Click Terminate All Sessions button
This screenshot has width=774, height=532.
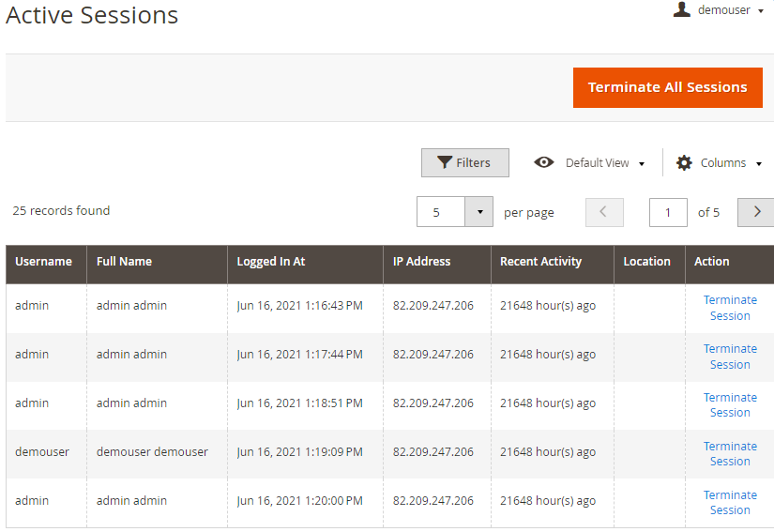[x=667, y=87]
